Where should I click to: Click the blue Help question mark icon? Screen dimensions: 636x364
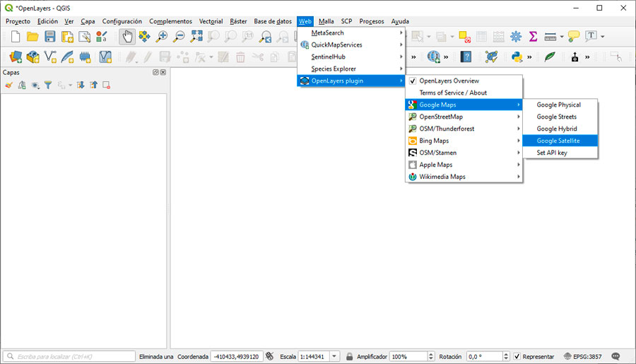(x=466, y=57)
